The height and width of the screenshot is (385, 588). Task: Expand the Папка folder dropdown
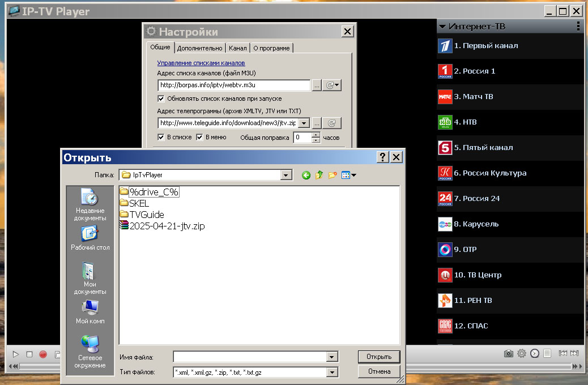coord(286,176)
